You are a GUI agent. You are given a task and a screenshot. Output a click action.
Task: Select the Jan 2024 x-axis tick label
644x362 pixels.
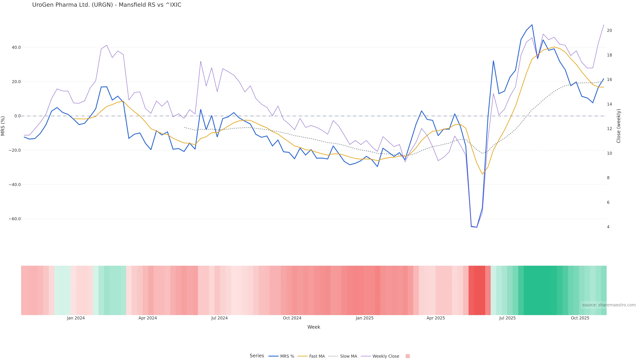click(x=76, y=318)
